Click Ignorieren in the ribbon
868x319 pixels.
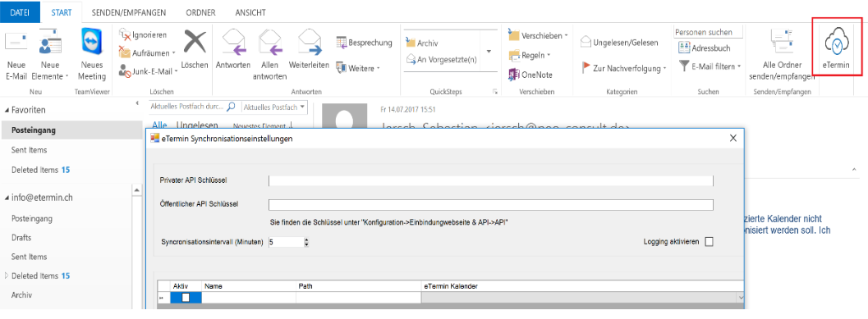[144, 34]
